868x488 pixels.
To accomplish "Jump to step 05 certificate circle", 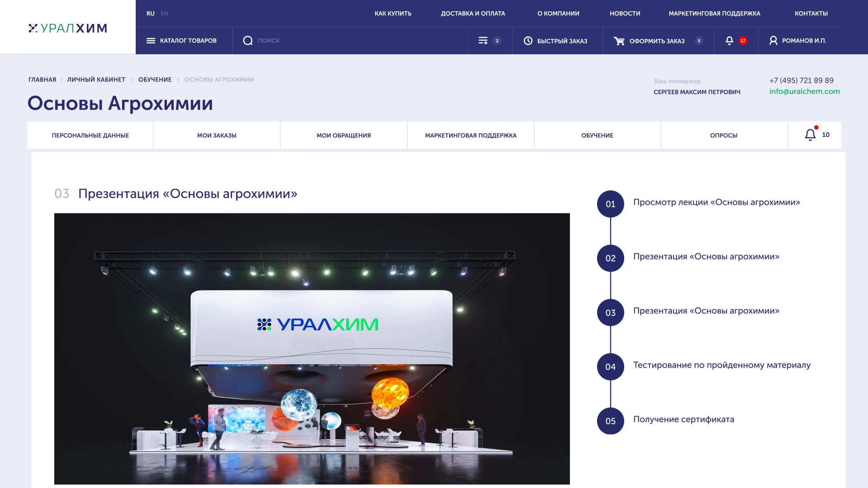I will pyautogui.click(x=611, y=421).
